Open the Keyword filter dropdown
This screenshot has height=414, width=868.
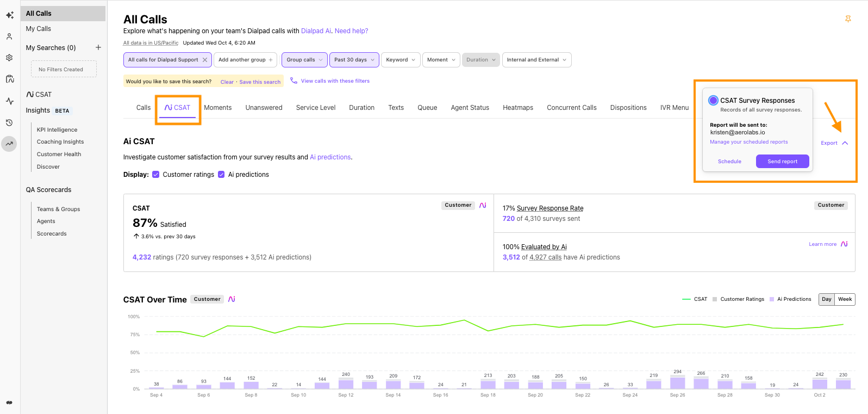(401, 60)
